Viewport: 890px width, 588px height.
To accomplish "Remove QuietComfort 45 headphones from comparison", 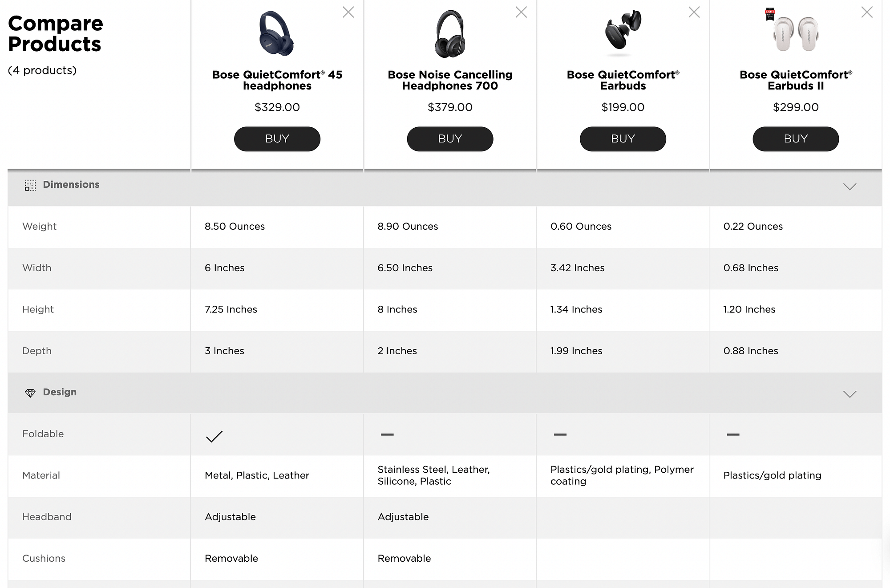I will pos(348,12).
